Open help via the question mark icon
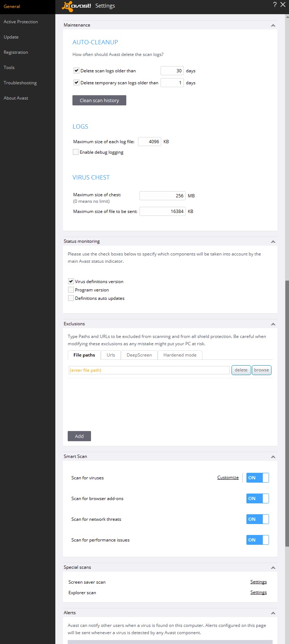This screenshot has height=644, width=289. tap(275, 5)
